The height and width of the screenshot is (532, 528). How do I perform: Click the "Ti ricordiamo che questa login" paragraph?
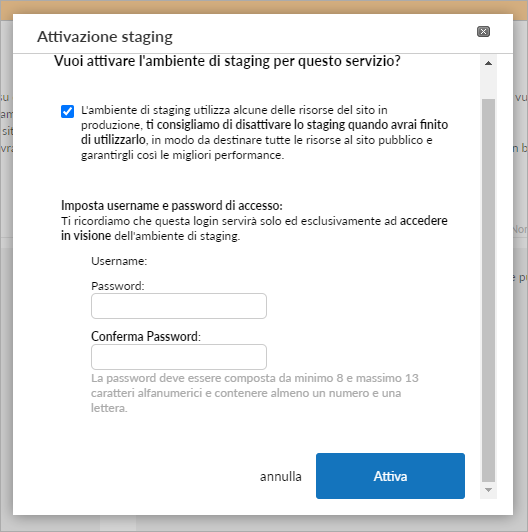coord(254,228)
